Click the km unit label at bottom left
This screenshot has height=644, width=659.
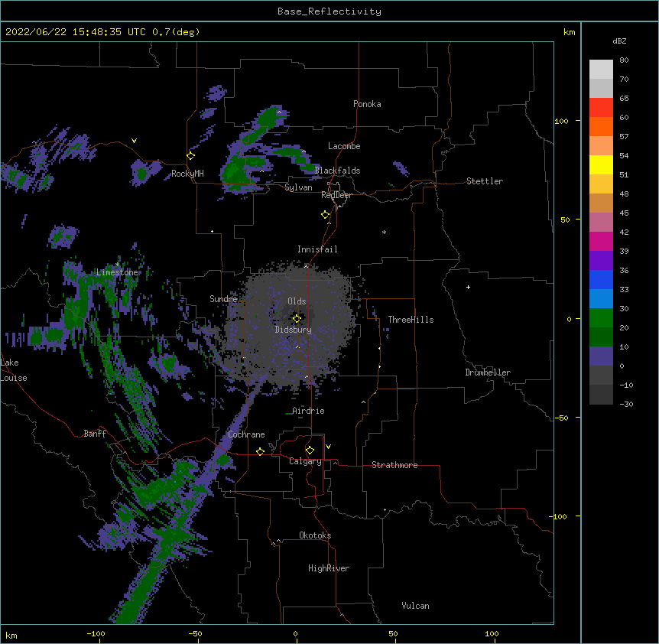pos(11,636)
